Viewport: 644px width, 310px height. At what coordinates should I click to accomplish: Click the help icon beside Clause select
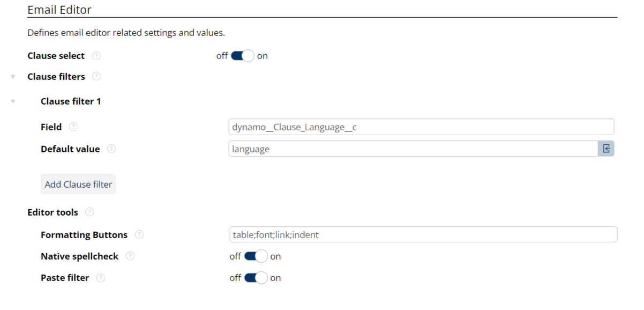pos(96,56)
